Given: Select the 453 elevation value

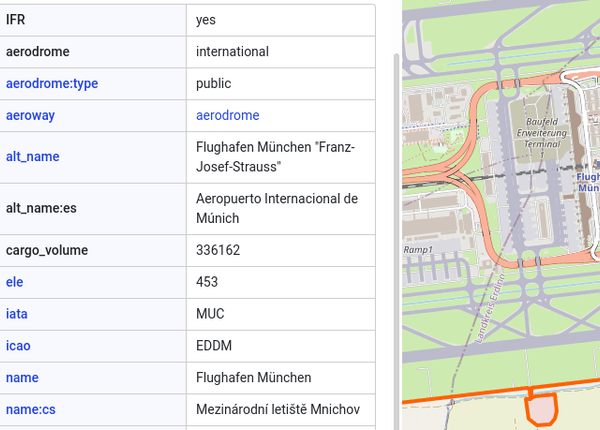Looking at the screenshot, I should (207, 282).
